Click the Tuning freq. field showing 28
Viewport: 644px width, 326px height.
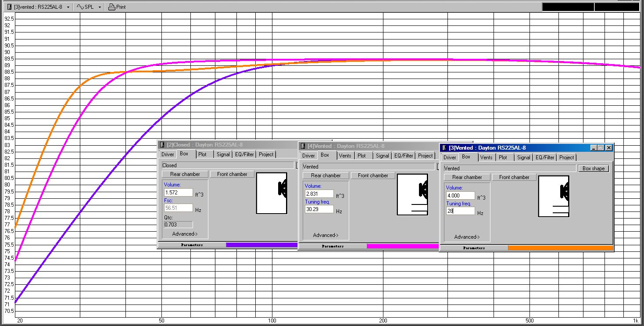click(460, 211)
